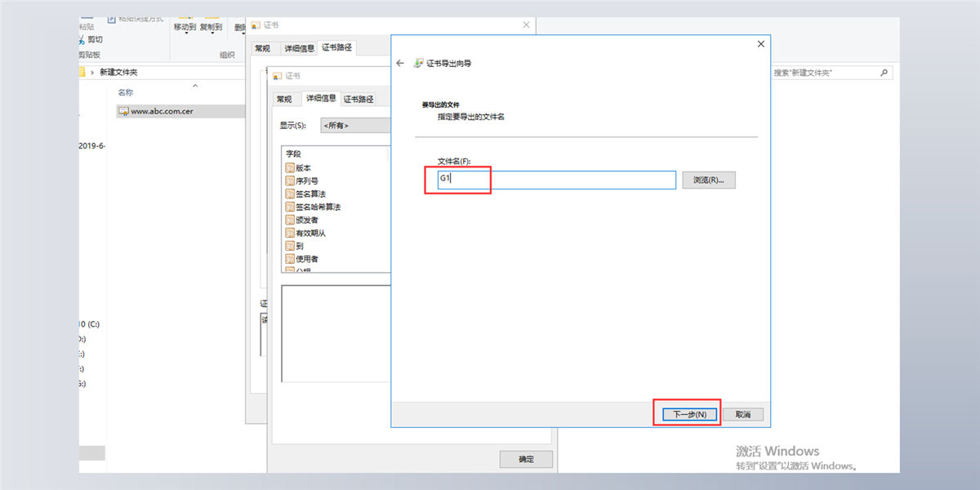Continue with the 下一步(N) button
Screen dimensions: 980x490
pyautogui.click(x=689, y=415)
